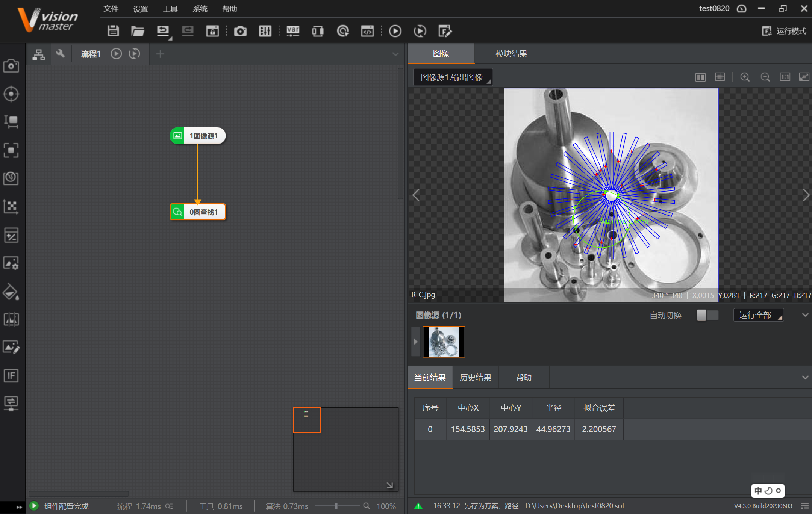Open controller settings sliders icon
Image resolution: width=812 pixels, height=514 pixels.
coord(265,31)
